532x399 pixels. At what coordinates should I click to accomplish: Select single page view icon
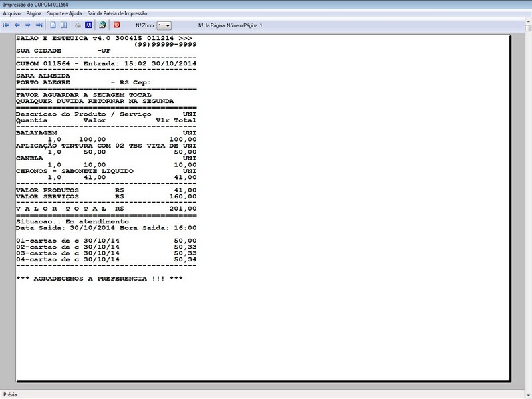53,25
